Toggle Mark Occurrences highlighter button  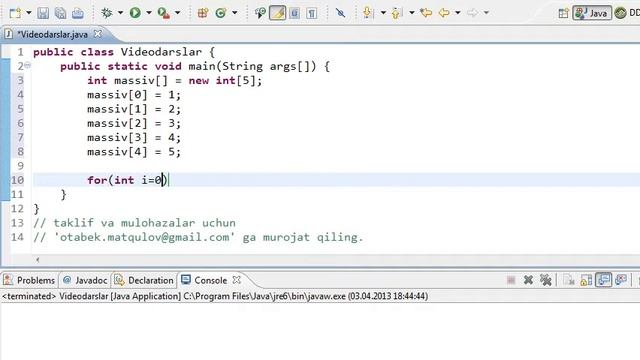[278, 13]
